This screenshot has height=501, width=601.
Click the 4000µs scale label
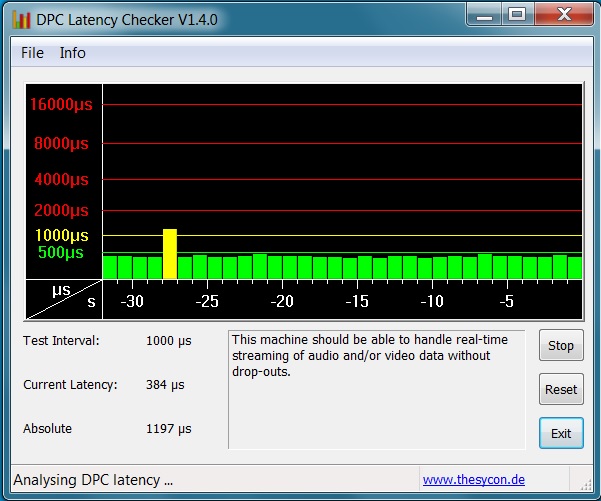[61, 179]
